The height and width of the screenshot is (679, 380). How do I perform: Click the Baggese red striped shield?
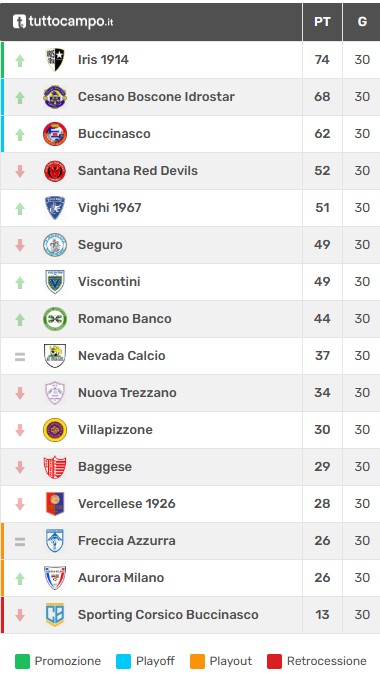(55, 467)
